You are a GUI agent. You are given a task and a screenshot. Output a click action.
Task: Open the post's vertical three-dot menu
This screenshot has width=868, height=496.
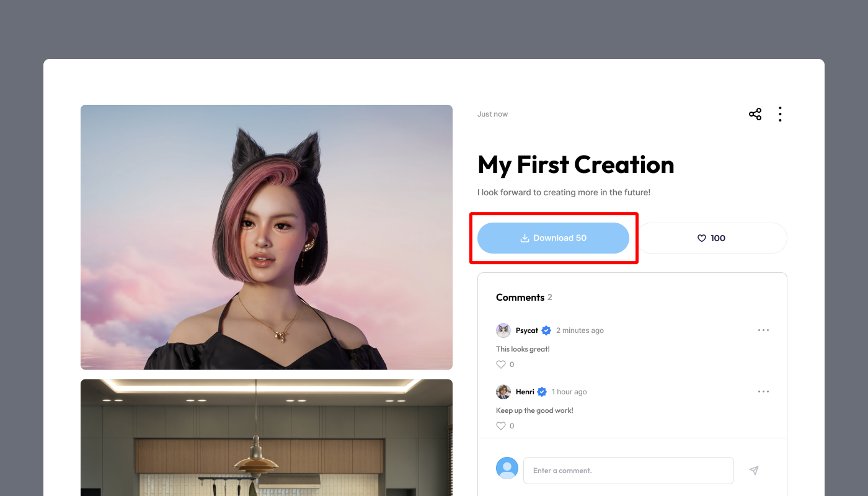coord(780,114)
